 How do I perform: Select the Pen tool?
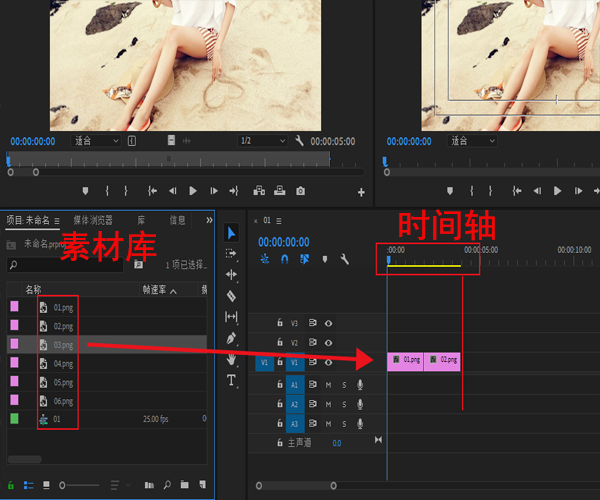[232, 338]
